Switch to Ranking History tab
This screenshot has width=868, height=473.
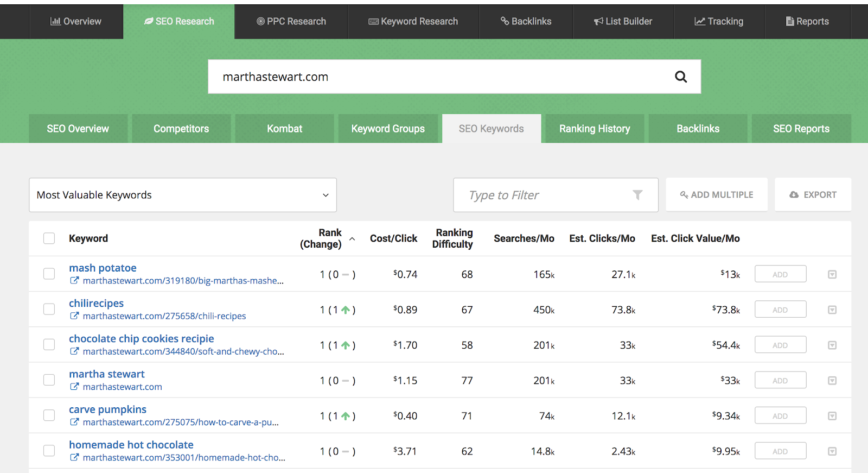(594, 129)
